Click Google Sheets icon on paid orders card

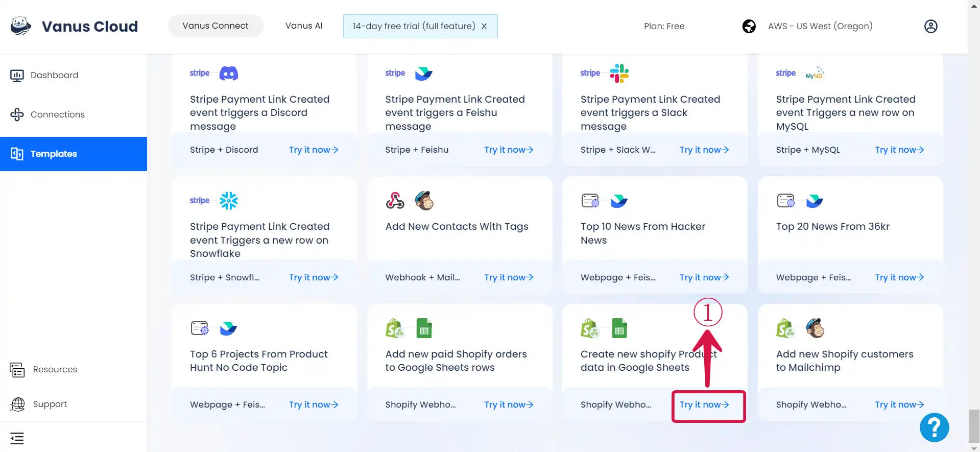(424, 328)
